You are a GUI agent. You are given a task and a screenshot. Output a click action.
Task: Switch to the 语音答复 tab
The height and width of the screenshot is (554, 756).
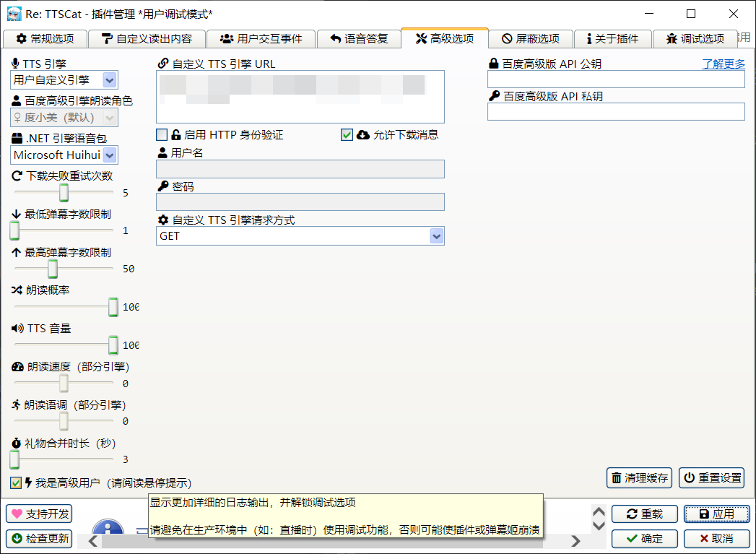point(359,38)
